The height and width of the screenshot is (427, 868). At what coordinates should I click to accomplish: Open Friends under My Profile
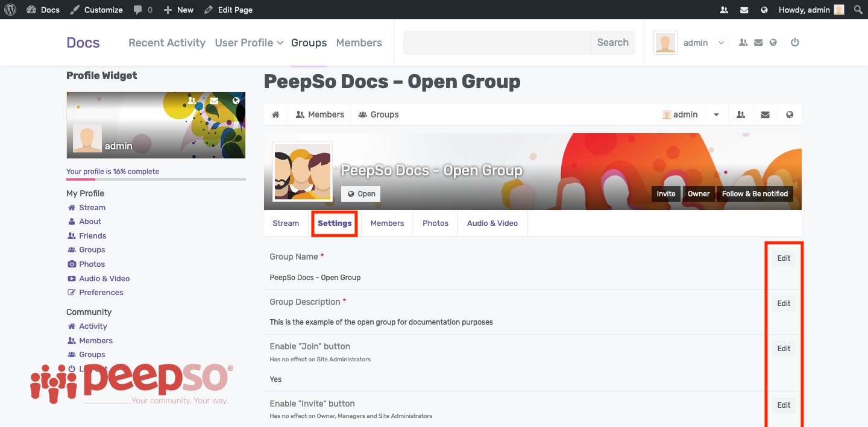tap(87, 236)
